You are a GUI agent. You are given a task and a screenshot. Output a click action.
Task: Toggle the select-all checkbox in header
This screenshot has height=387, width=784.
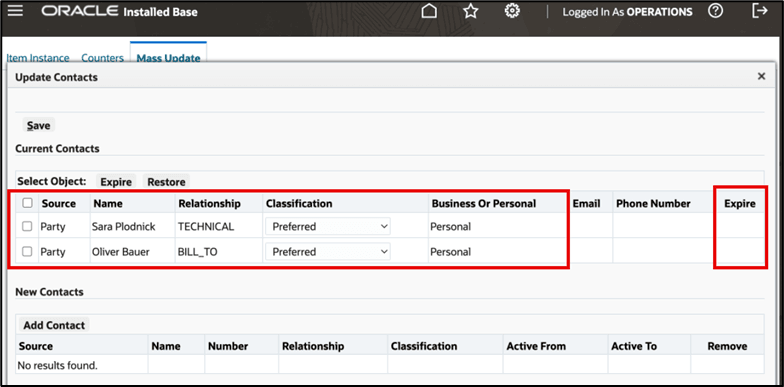pos(28,203)
